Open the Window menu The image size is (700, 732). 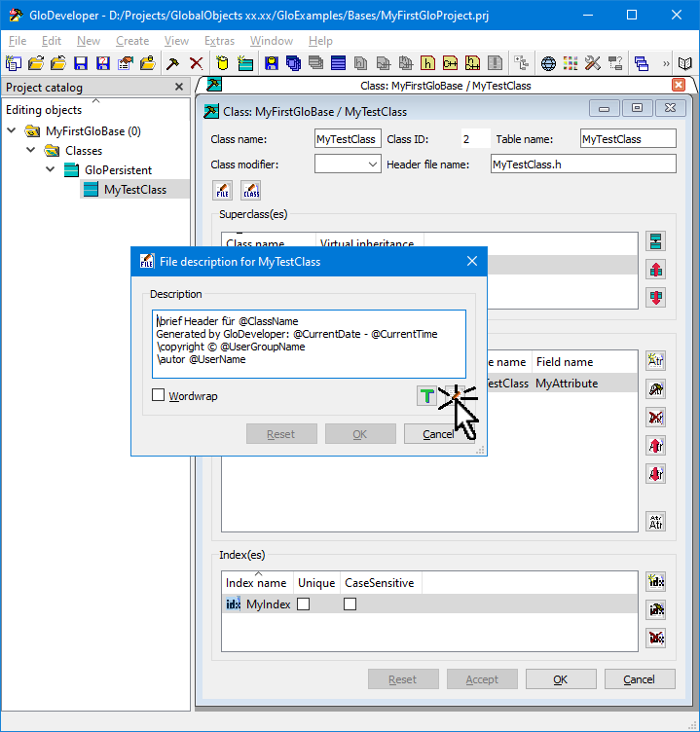pos(272,41)
